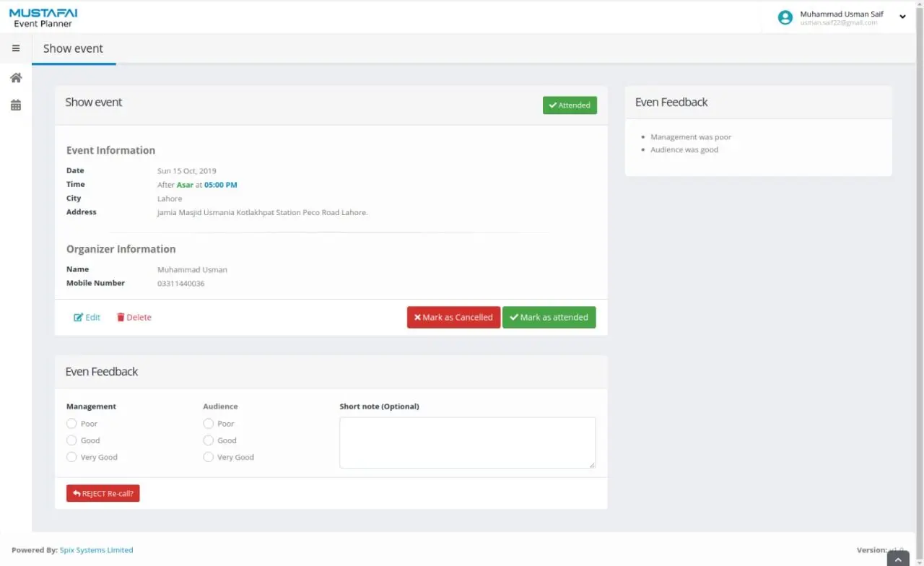Click the Short note text area
Screen dimensions: 924x566
click(x=467, y=443)
